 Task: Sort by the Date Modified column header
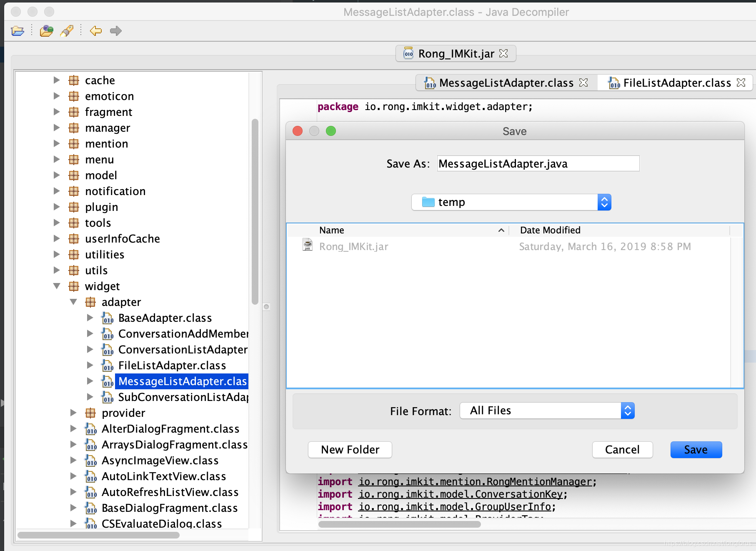620,230
